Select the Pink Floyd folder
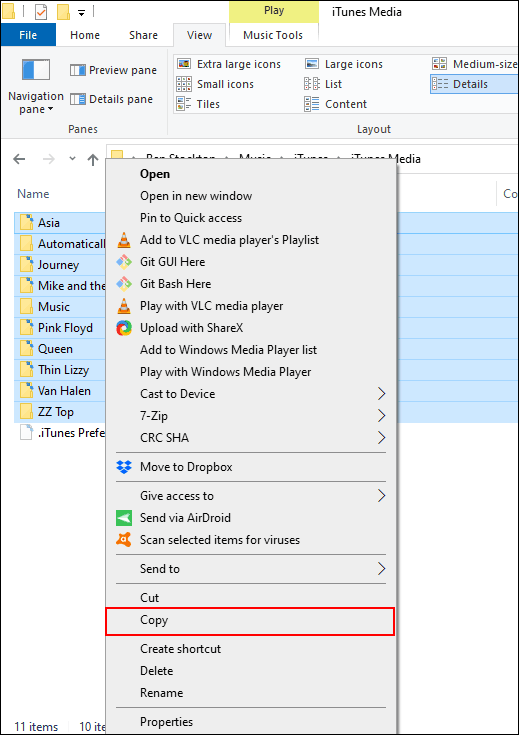This screenshot has height=735, width=519. (65, 328)
